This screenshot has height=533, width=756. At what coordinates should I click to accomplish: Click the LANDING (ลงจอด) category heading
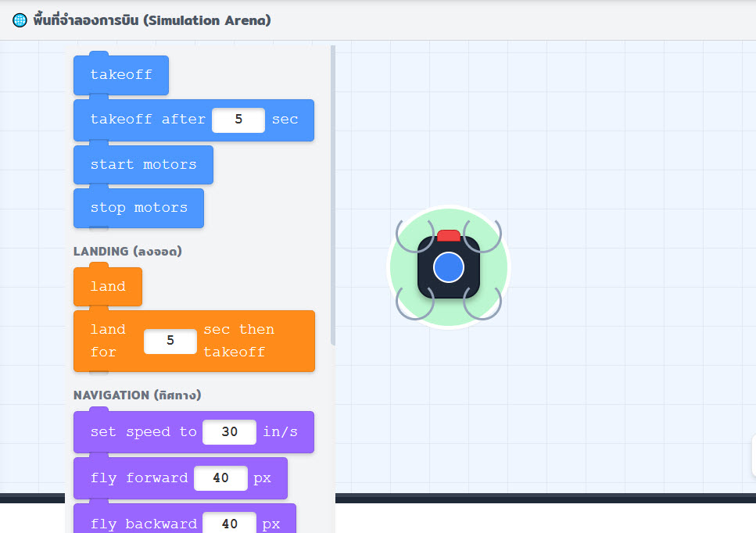(127, 252)
